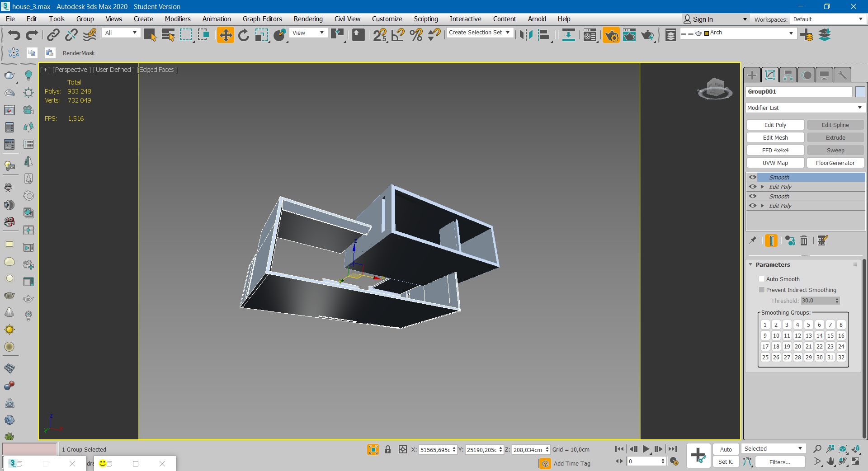Click the Mirror tool icon

(526, 35)
